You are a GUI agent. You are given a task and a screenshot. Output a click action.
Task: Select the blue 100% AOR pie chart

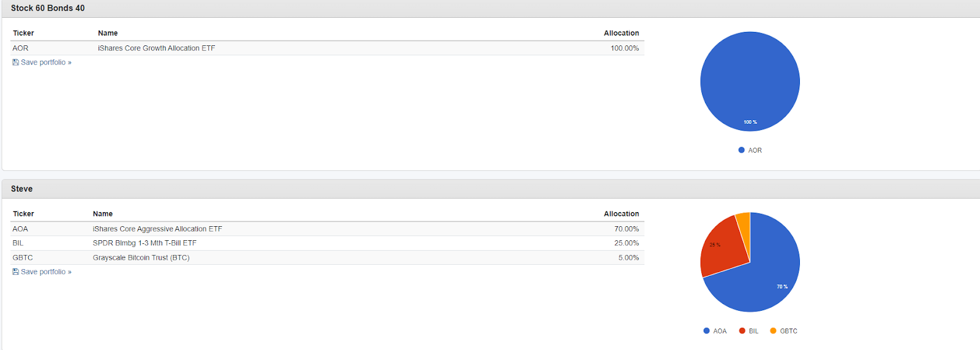click(750, 82)
